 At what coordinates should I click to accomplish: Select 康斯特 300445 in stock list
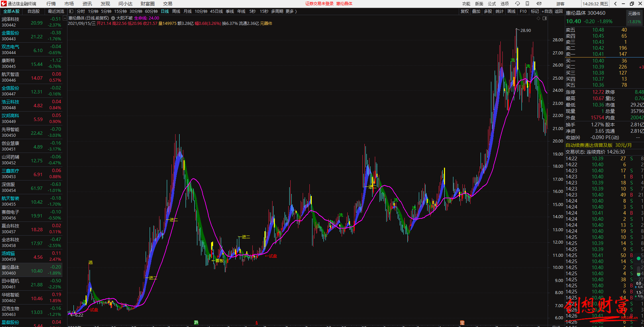tap(31, 63)
